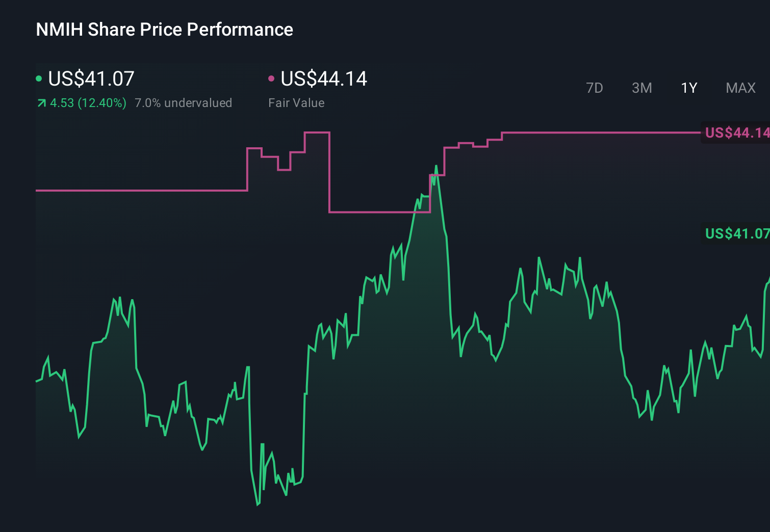Click the US$41.07 current price heading
Image resolution: width=770 pixels, height=532 pixels.
[91, 78]
